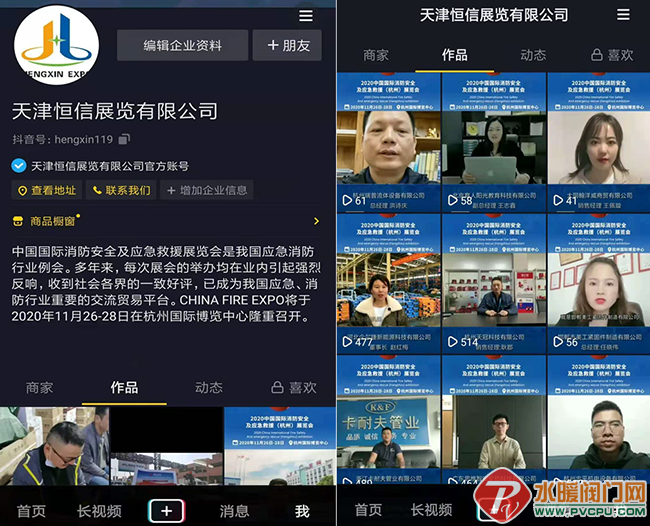Open video of man in black jacket with glasses

(x=599, y=419)
